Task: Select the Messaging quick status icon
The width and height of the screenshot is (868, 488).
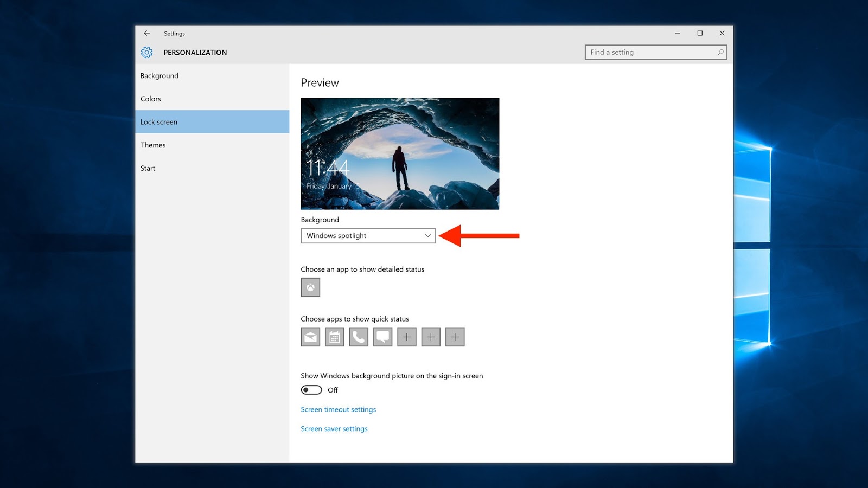Action: [382, 336]
